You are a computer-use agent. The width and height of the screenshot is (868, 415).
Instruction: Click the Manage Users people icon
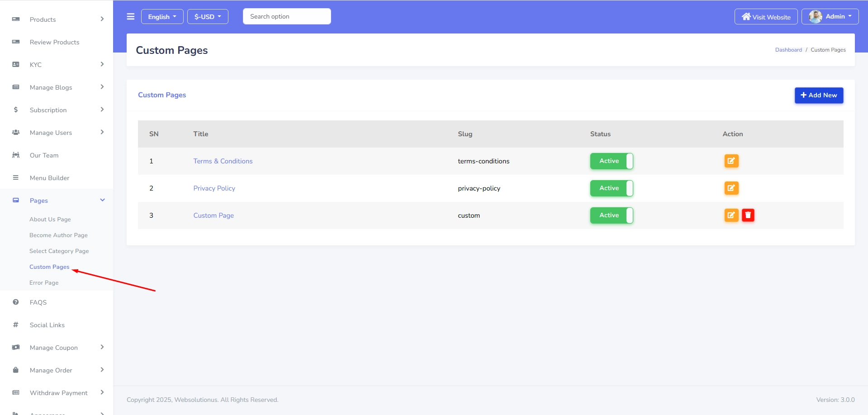pos(16,132)
